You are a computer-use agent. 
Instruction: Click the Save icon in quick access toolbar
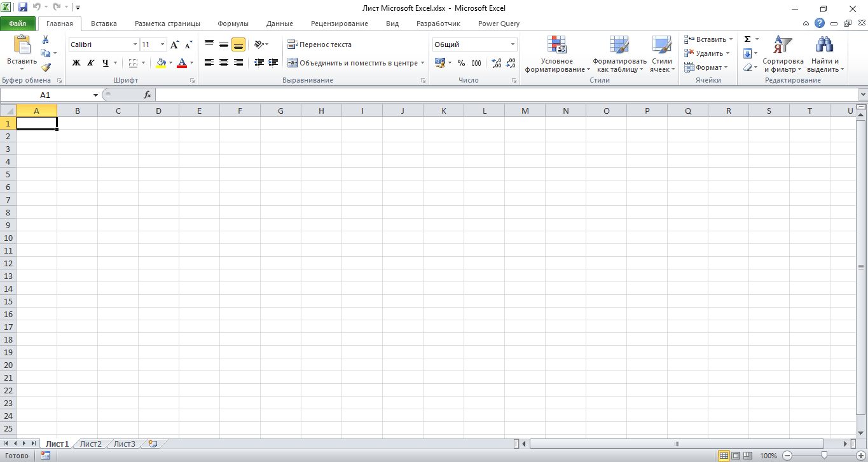point(23,8)
